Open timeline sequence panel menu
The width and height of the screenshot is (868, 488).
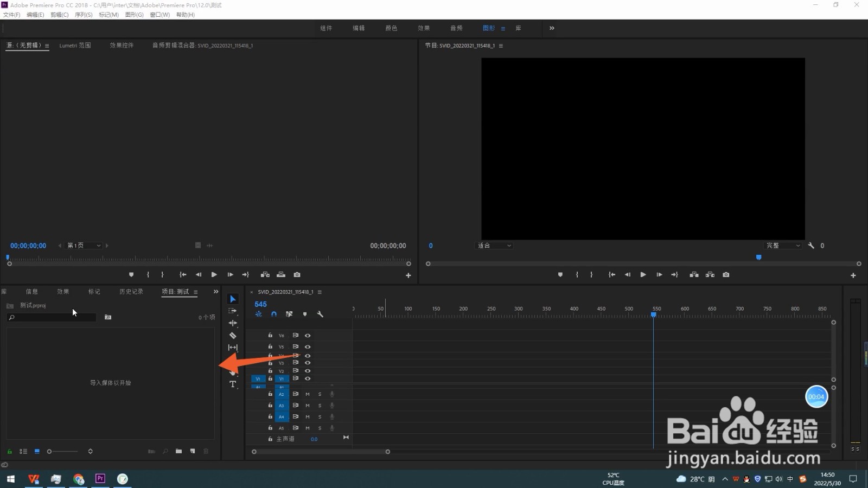pyautogui.click(x=320, y=292)
